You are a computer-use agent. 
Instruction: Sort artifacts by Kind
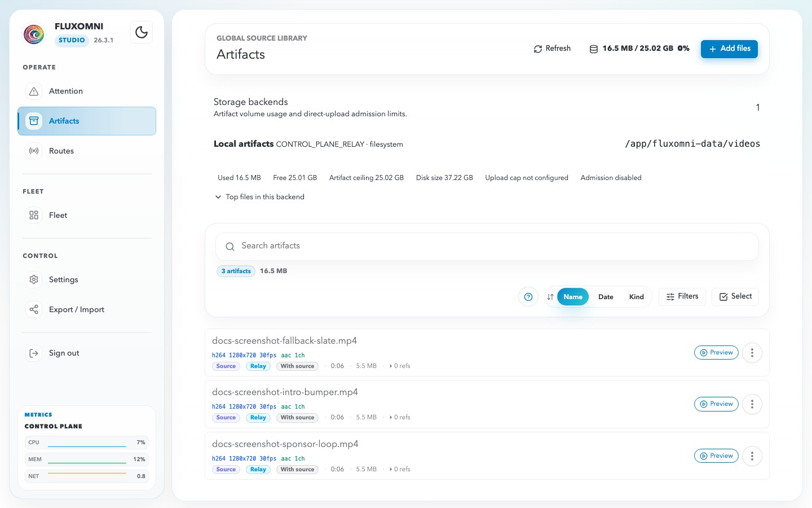[637, 297]
